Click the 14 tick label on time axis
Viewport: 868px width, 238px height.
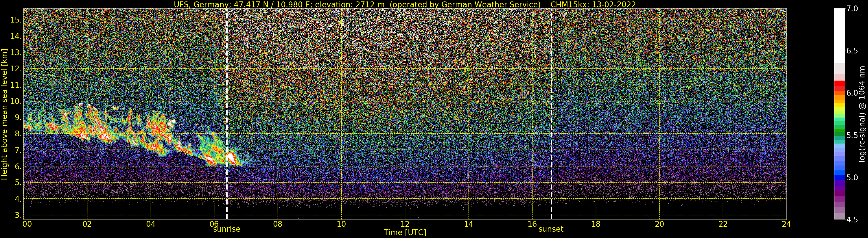tap(468, 224)
